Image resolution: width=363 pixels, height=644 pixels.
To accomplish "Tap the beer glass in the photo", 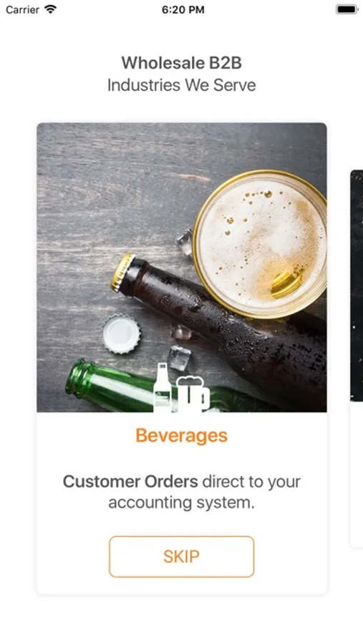I will tap(260, 243).
